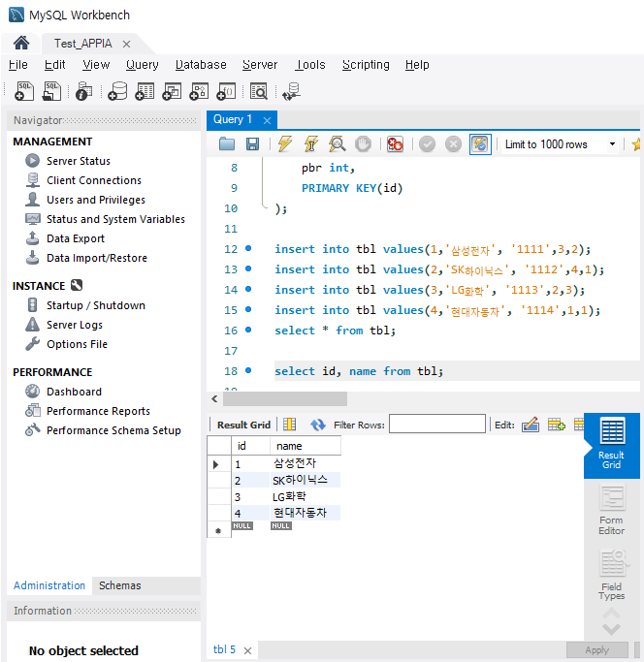
Task: Sort by the name column header
Action: click(306, 446)
